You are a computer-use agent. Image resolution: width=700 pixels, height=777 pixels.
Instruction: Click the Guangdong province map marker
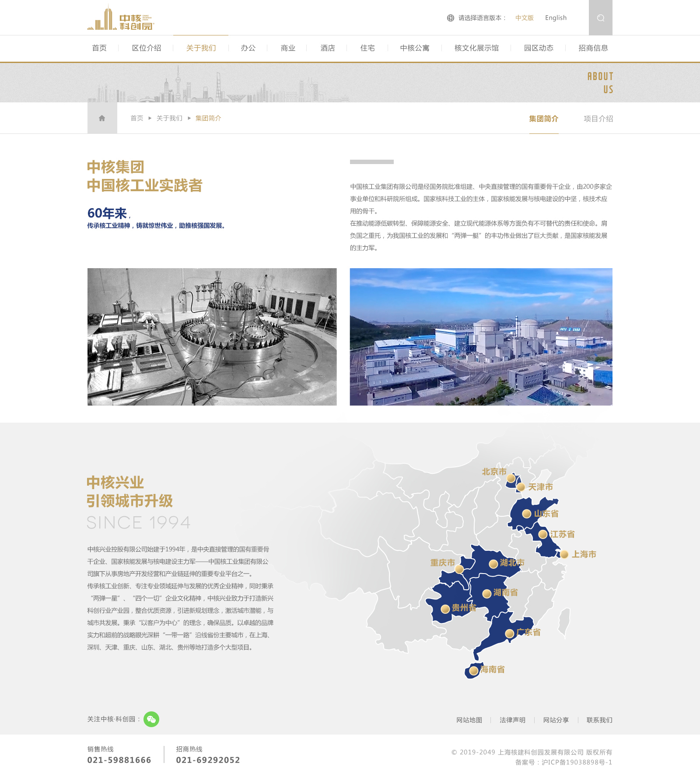coord(510,633)
